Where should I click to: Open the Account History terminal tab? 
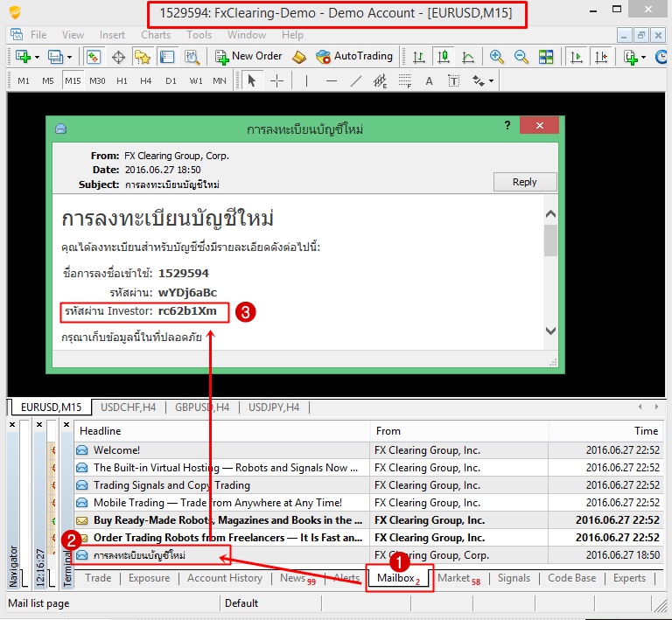[x=225, y=578]
